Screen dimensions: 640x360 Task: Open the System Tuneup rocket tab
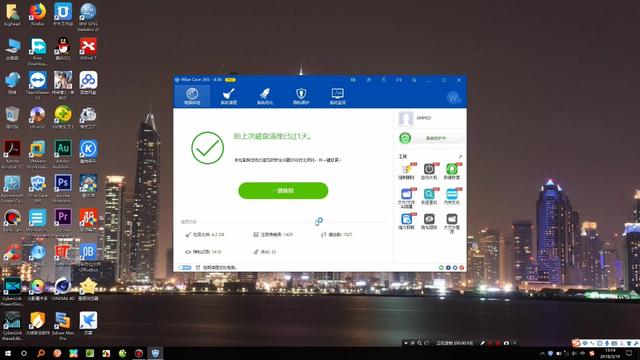tap(264, 96)
